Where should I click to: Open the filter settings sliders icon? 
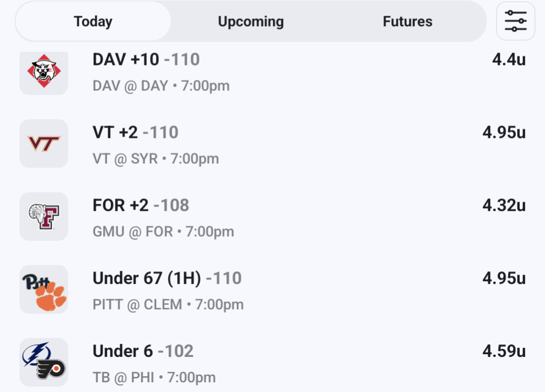(x=515, y=21)
